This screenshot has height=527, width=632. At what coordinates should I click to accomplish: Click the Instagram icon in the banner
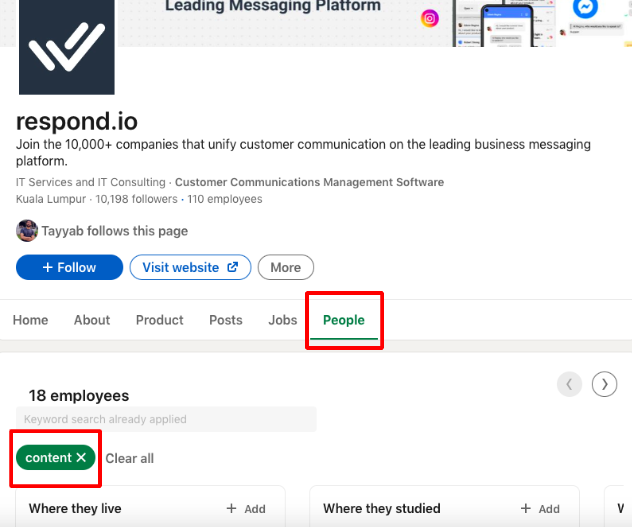tap(430, 19)
